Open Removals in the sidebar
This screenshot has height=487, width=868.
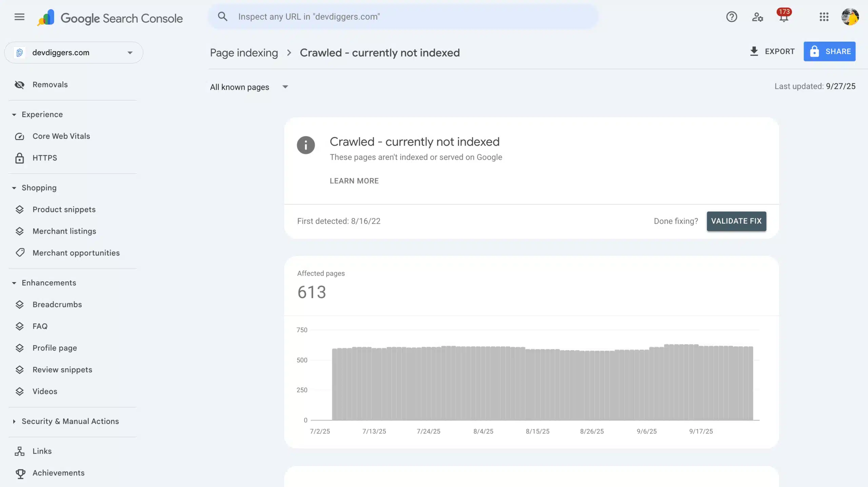tap(50, 85)
